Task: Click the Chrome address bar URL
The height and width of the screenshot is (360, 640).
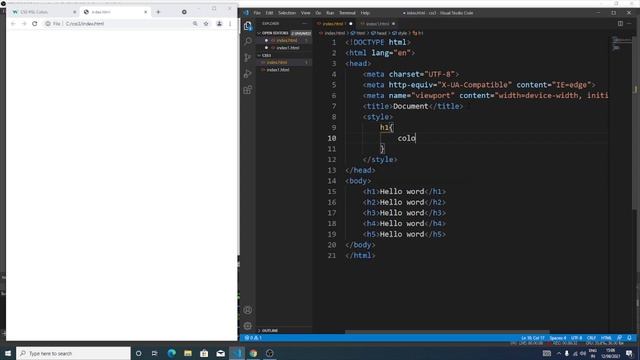Action: tap(85, 24)
